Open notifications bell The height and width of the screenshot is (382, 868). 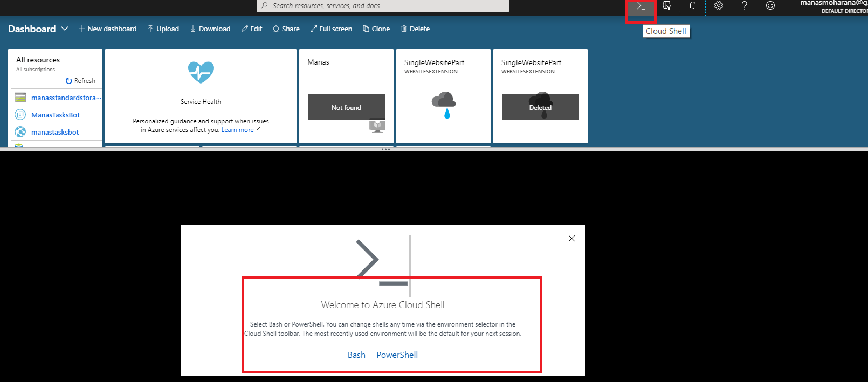click(x=693, y=5)
